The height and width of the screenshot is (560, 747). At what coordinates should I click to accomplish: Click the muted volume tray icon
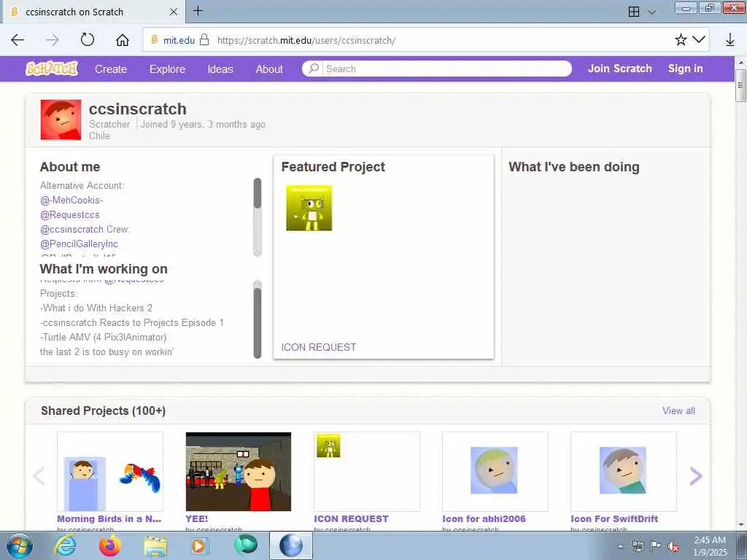(x=673, y=547)
